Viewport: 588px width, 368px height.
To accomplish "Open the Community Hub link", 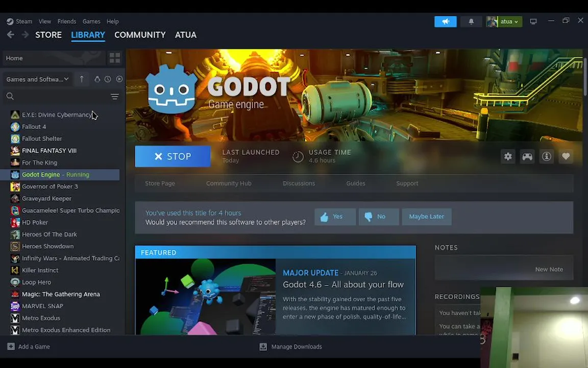I will [x=229, y=183].
